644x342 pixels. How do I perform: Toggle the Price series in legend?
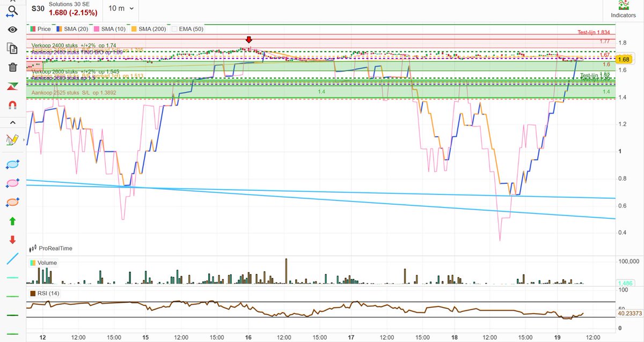coord(40,28)
